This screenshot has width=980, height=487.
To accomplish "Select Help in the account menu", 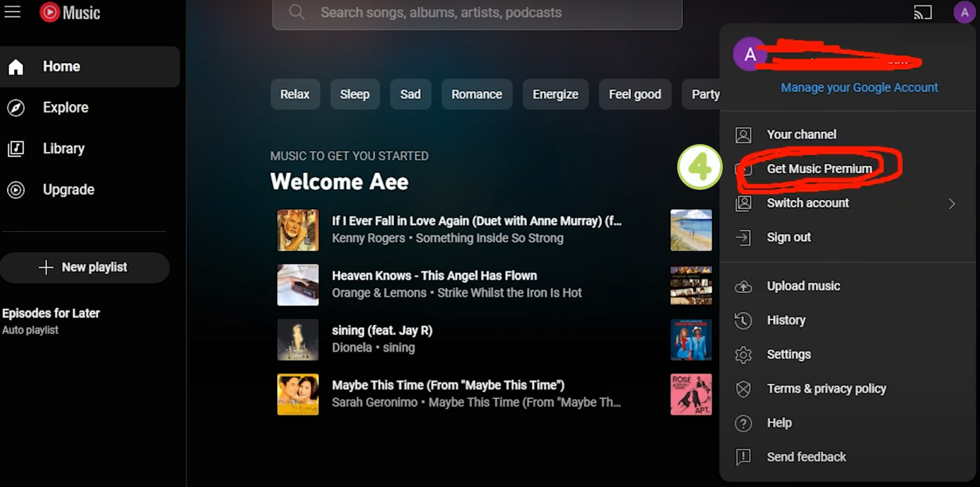I will [848, 423].
